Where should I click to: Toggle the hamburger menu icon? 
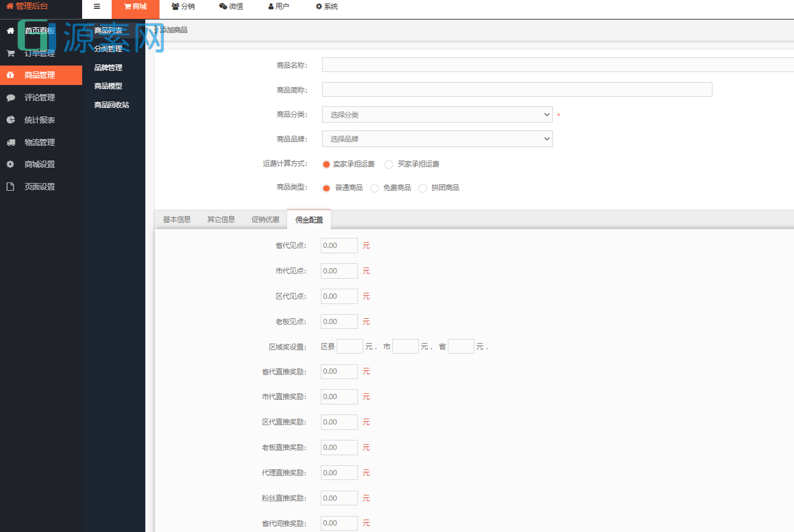tap(96, 6)
